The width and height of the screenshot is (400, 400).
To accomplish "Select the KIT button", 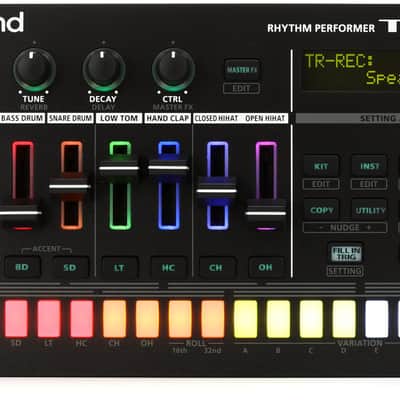I will pos(321,166).
